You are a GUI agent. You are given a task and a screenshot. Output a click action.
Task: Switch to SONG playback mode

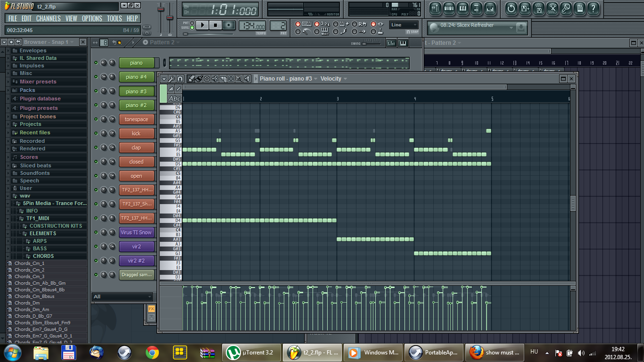pyautogui.click(x=192, y=27)
